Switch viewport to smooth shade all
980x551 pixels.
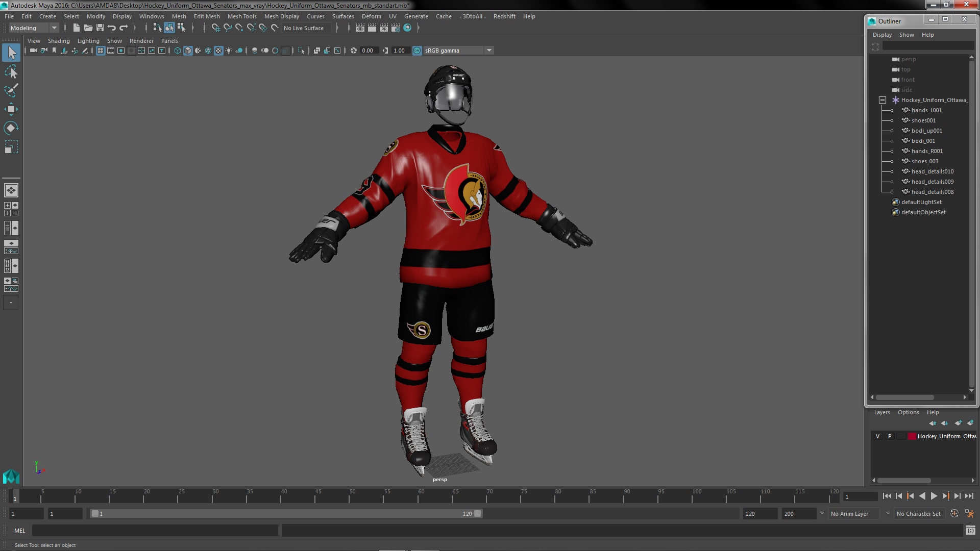(x=188, y=51)
